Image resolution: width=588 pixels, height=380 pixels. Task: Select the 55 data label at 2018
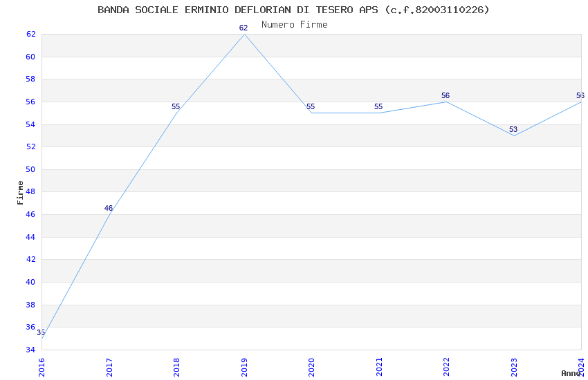pyautogui.click(x=176, y=106)
